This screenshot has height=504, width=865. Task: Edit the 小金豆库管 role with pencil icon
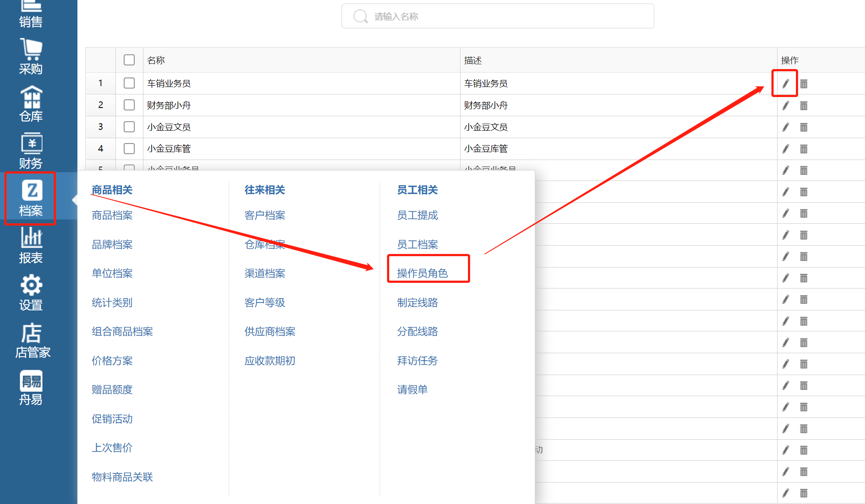785,149
